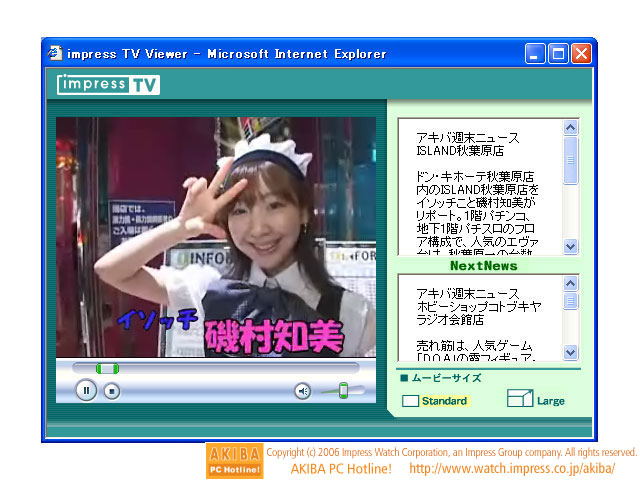The height and width of the screenshot is (480, 640).
Task: Pause the video playback
Action: click(x=86, y=391)
